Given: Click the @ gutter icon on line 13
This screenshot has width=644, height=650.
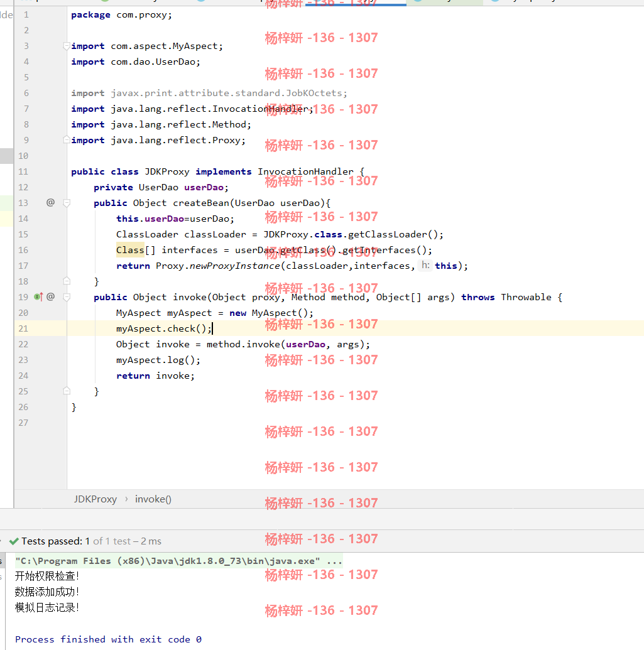Looking at the screenshot, I should [x=51, y=202].
